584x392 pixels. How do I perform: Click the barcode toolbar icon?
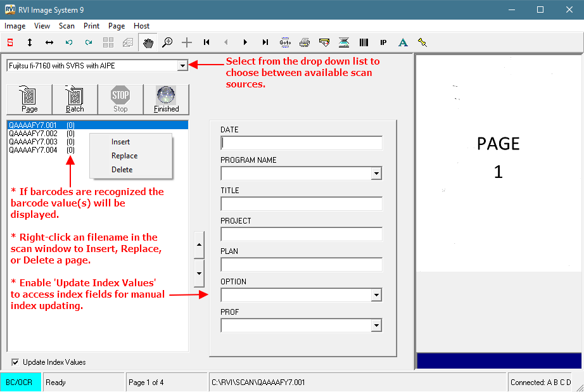tap(364, 42)
